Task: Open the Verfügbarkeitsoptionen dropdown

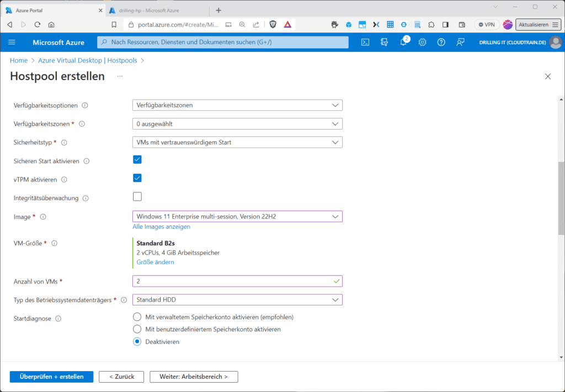Action: [237, 105]
